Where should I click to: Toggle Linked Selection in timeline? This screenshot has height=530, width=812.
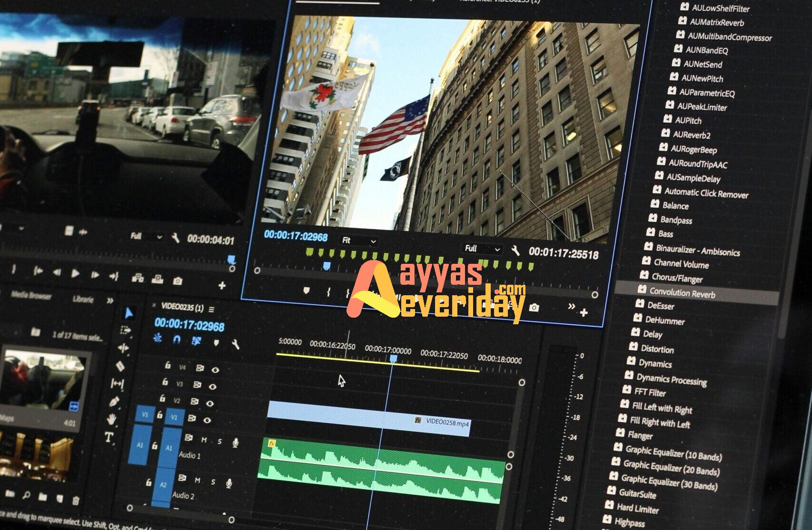(196, 341)
